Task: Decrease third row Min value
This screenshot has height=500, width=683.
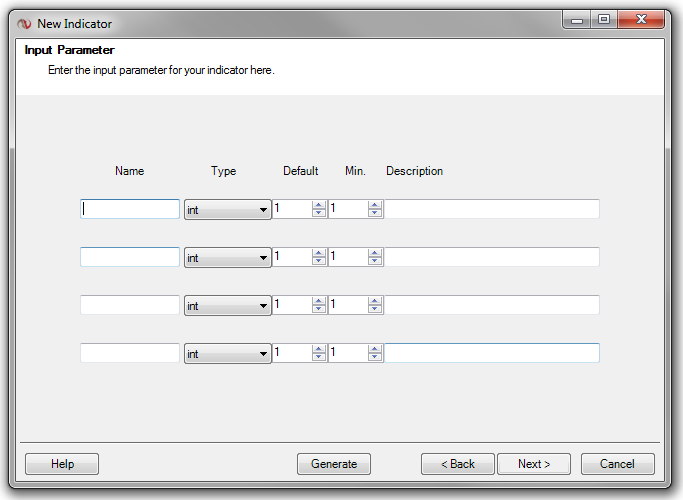Action: click(375, 308)
